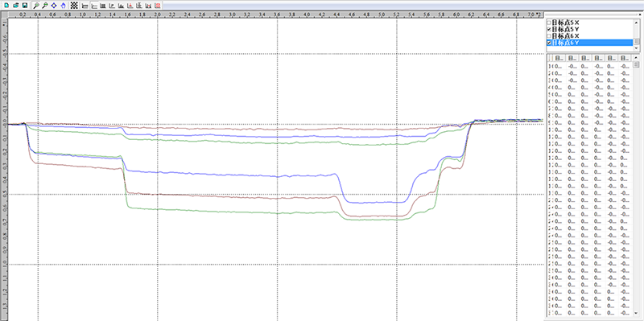Click the vertical bars chart icon

[x=103, y=6]
